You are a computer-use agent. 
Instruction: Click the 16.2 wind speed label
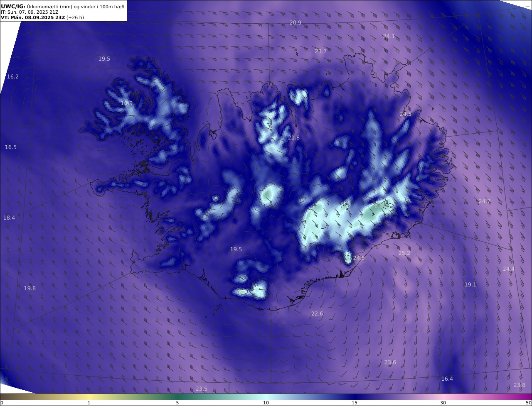point(13,76)
